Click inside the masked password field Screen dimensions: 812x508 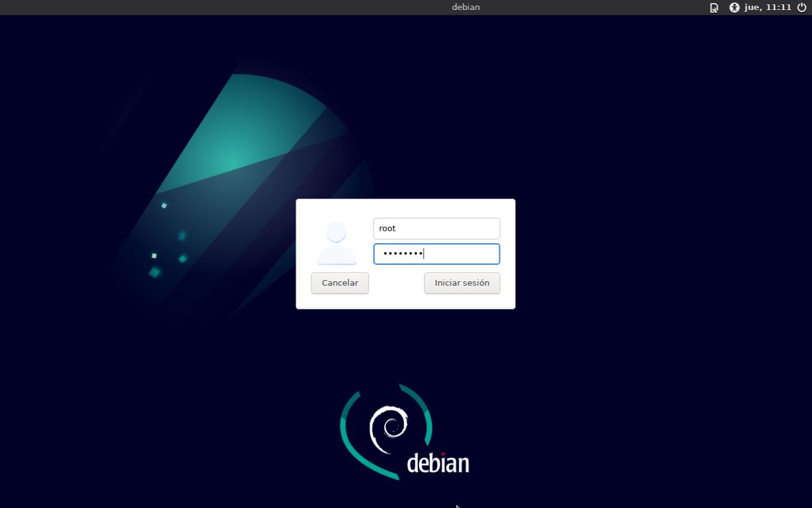click(462, 254)
